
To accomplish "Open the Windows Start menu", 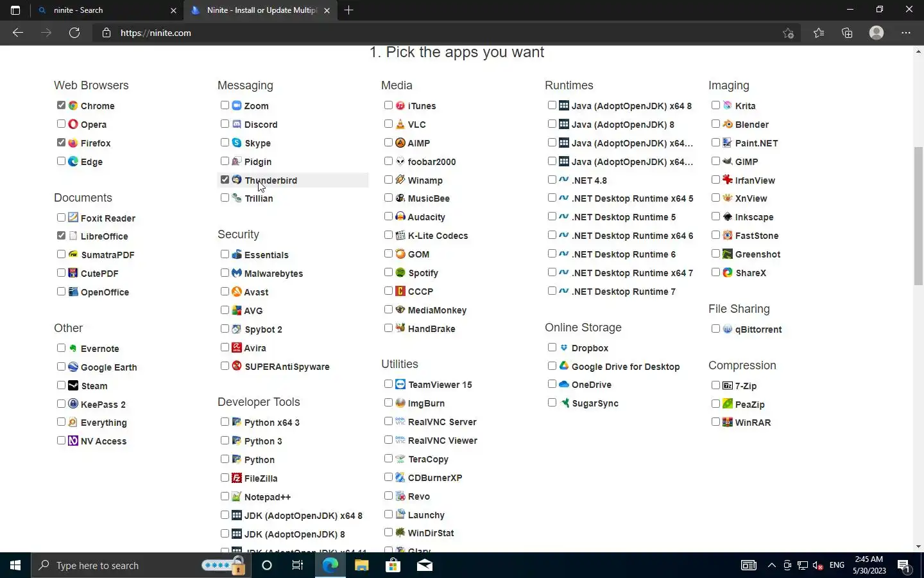I will coord(15,565).
